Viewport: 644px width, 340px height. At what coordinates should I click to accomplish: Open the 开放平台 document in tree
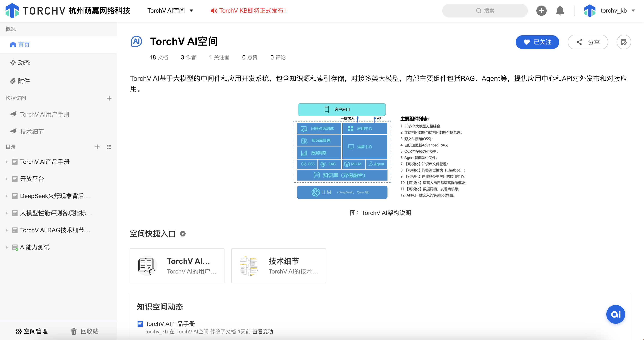tap(32, 179)
